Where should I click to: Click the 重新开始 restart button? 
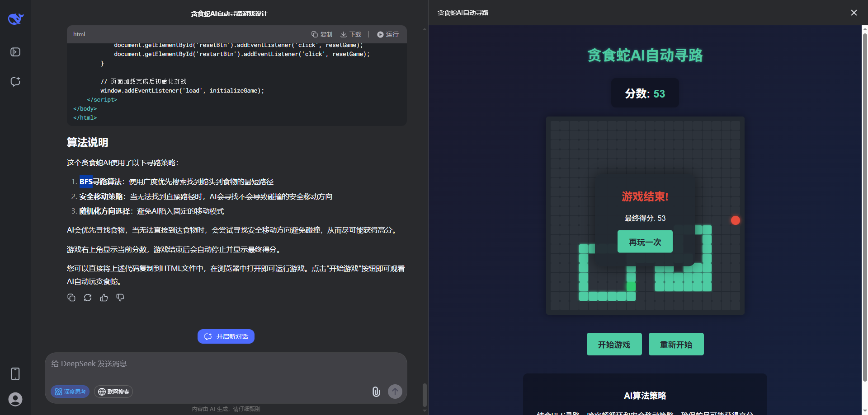676,345
